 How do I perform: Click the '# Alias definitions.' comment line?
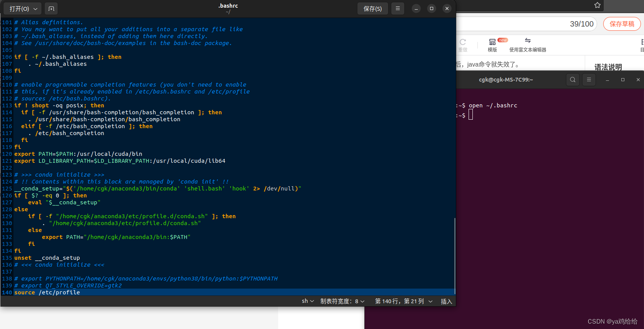[48, 22]
